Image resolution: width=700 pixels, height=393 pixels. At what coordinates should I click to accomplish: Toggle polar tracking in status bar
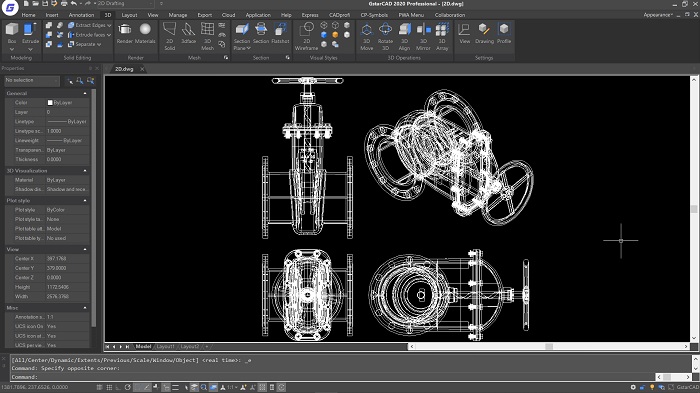coord(128,387)
